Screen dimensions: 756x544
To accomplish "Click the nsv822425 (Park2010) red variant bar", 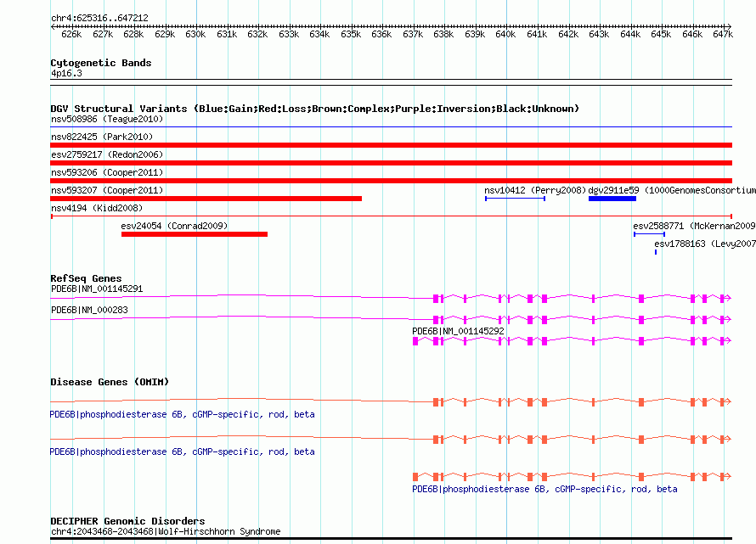I will point(391,145).
